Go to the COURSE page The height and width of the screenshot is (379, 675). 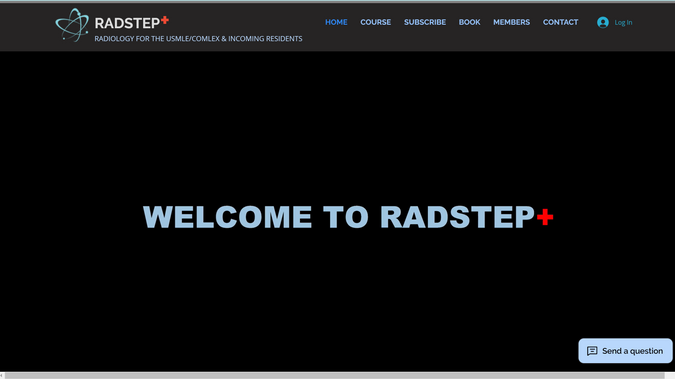(x=375, y=22)
